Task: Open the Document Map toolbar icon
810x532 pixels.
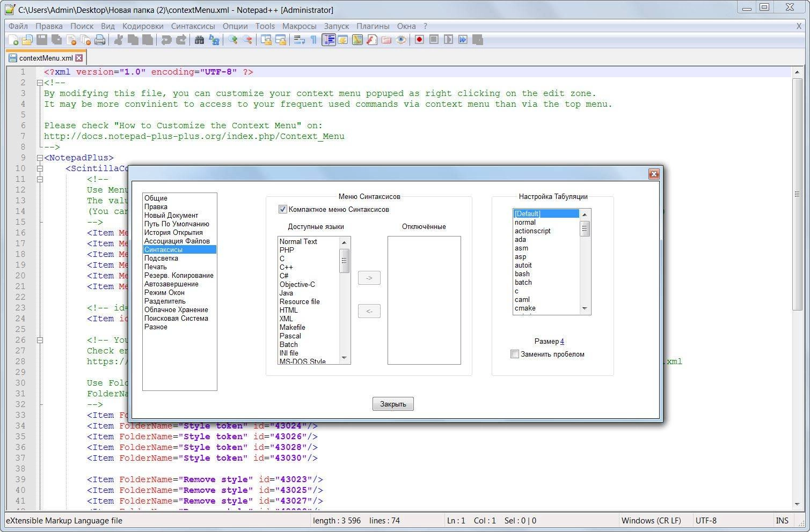Action: click(357, 40)
